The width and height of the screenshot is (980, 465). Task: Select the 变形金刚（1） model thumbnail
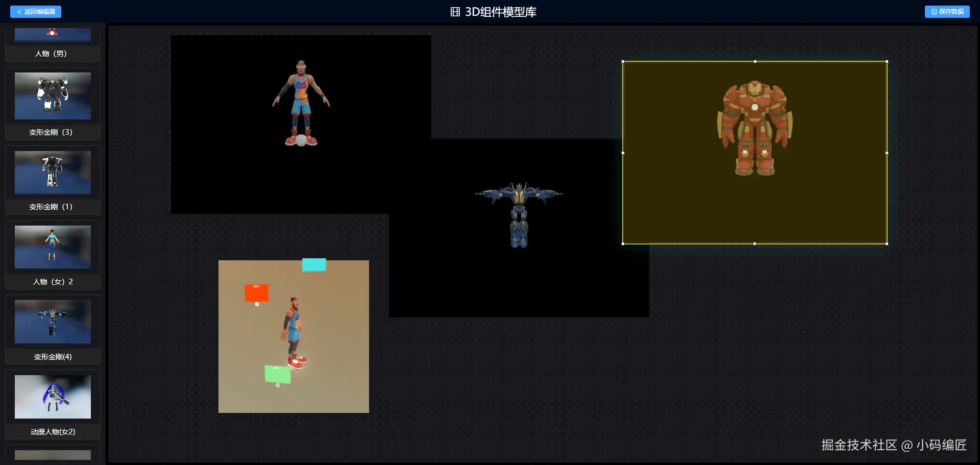(53, 173)
